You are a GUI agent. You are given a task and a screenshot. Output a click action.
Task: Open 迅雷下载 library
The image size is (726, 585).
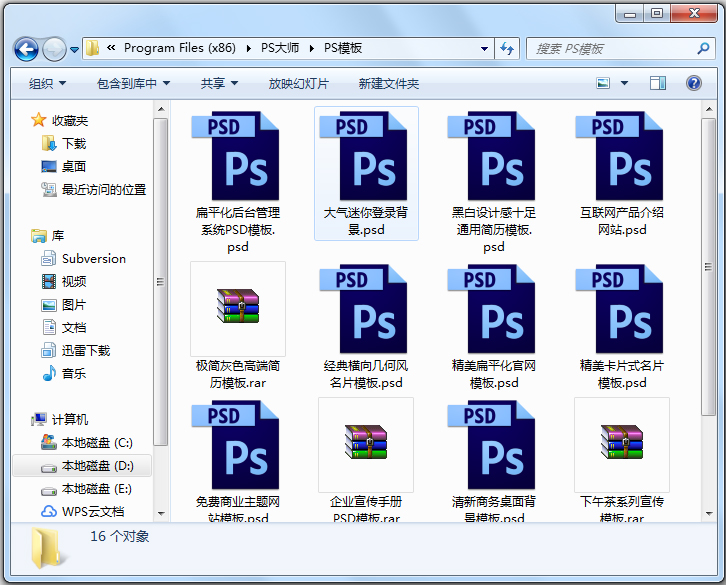[x=76, y=350]
